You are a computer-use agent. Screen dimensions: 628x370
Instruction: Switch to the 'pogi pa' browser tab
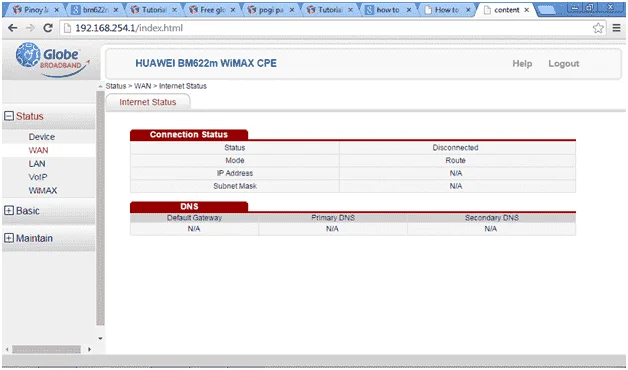pos(270,10)
